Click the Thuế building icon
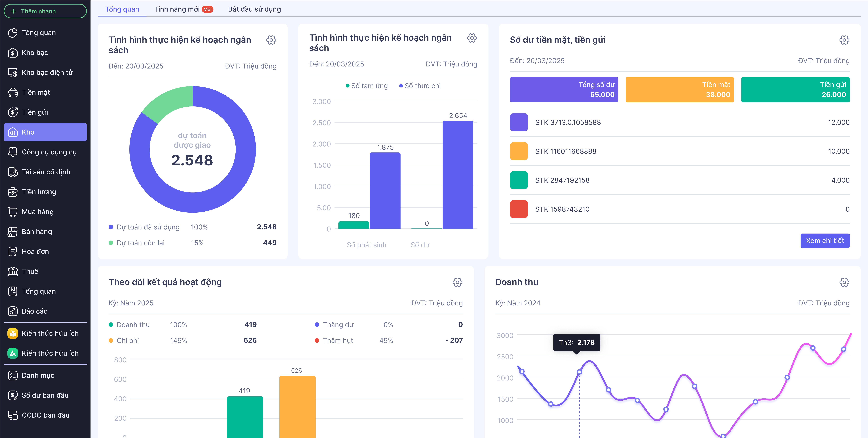The height and width of the screenshot is (438, 868). click(x=12, y=271)
